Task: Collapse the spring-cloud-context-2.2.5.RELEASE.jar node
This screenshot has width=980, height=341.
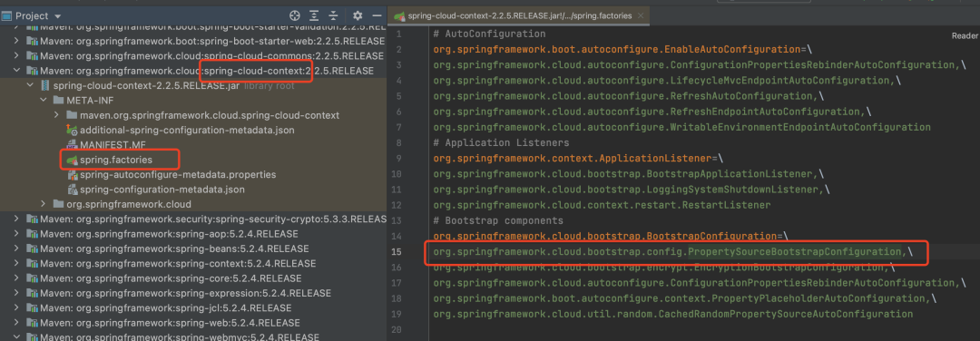Action: click(29, 85)
